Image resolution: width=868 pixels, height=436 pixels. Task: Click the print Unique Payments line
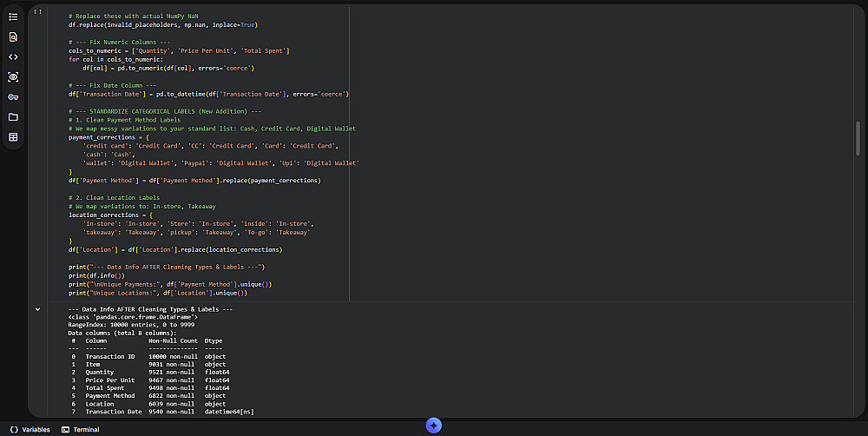pyautogui.click(x=170, y=284)
